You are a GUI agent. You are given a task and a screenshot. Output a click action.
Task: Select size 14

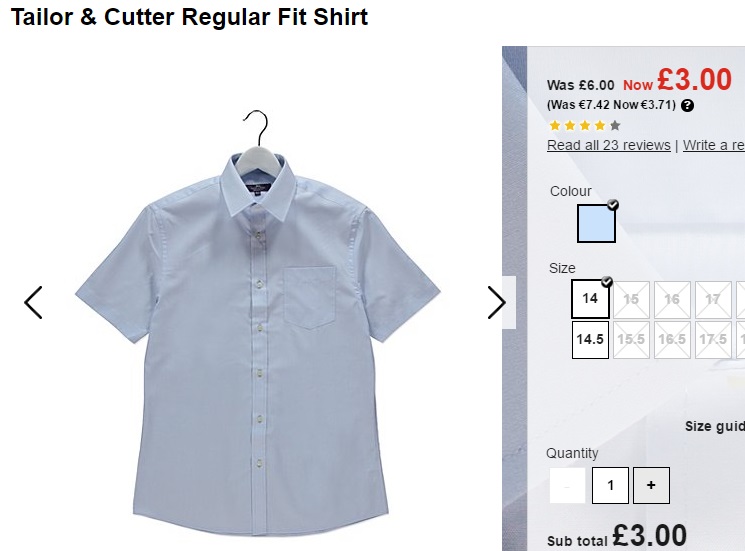click(590, 299)
